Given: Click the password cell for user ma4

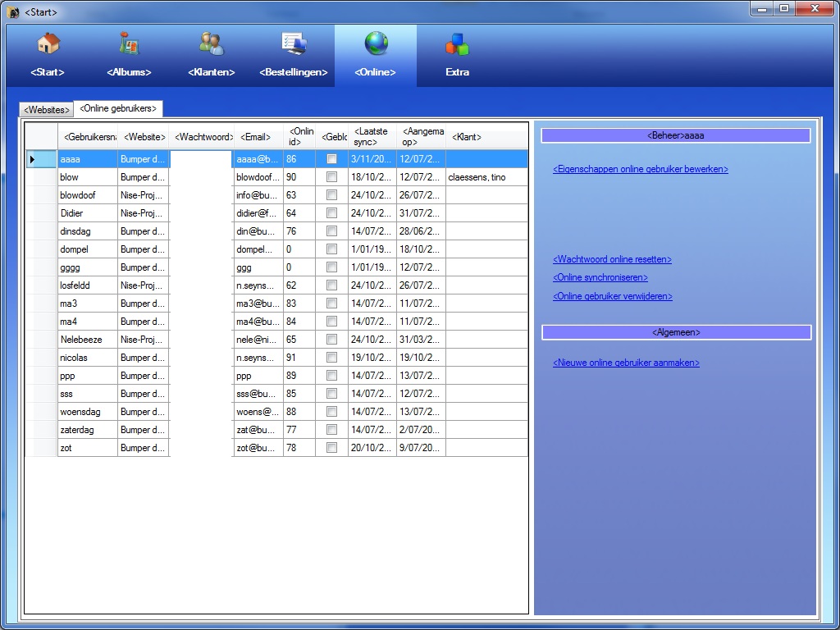Looking at the screenshot, I should click(202, 322).
